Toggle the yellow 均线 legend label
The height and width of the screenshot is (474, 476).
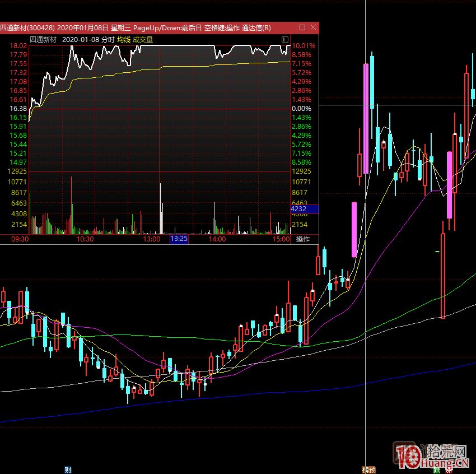coord(124,40)
